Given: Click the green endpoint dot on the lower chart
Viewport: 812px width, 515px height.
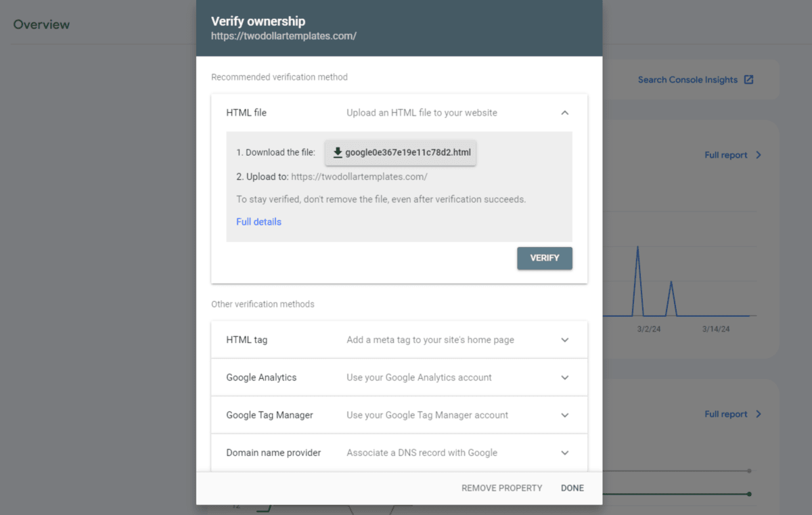Looking at the screenshot, I should [749, 494].
